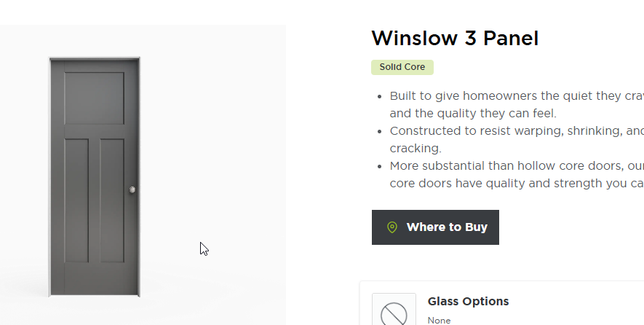Image resolution: width=644 pixels, height=325 pixels.
Task: Select the no-glass circle-slash icon
Action: tap(394, 313)
